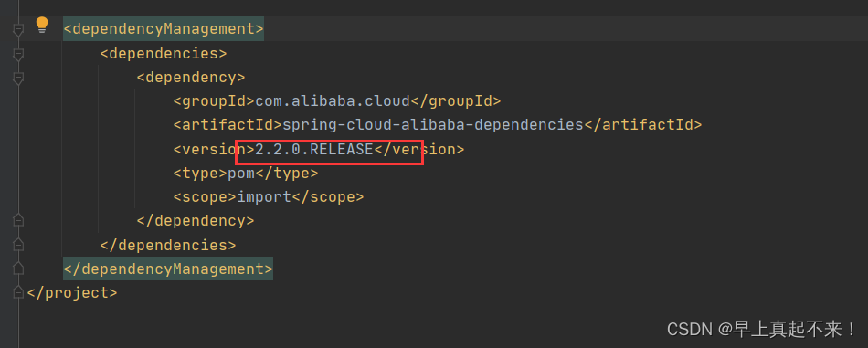Viewport: 868px width, 348px height.
Task: Collapse the opening <dependencyManagement> fold marker
Action: tap(18, 30)
